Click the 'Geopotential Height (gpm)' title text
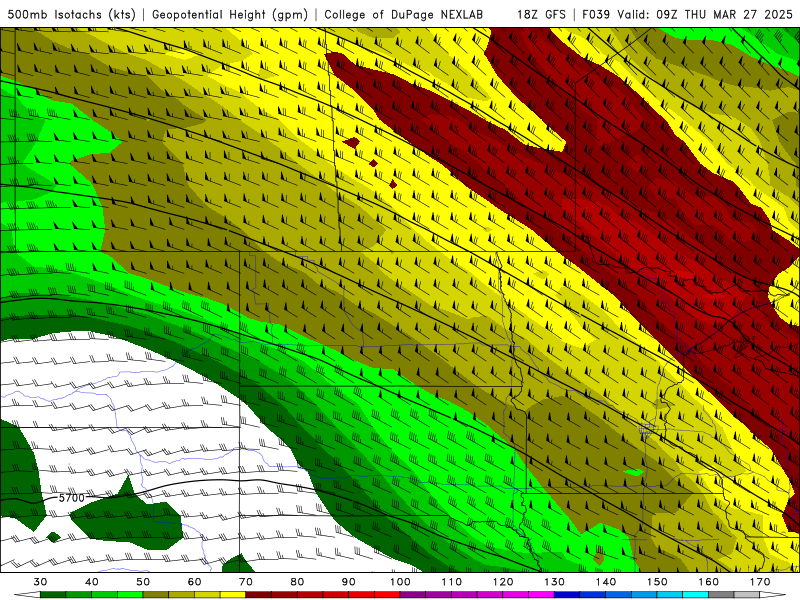 230,14
